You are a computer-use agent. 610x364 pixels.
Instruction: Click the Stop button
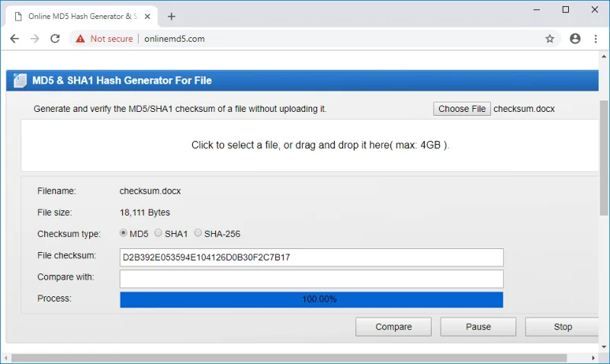coord(562,327)
